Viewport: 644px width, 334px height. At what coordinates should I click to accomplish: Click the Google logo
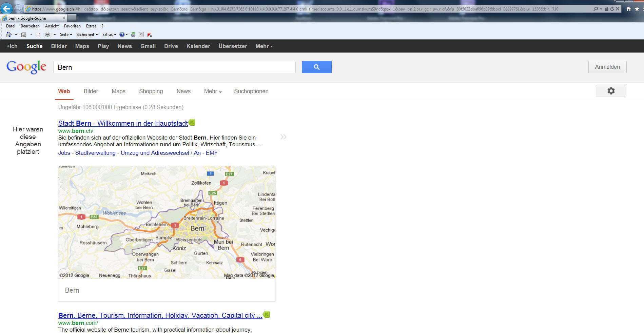pos(26,67)
